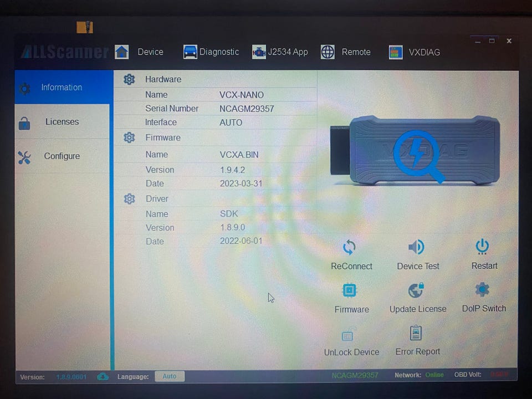The image size is (532, 399).
Task: Open the Error Report clipboard icon
Action: click(416, 333)
